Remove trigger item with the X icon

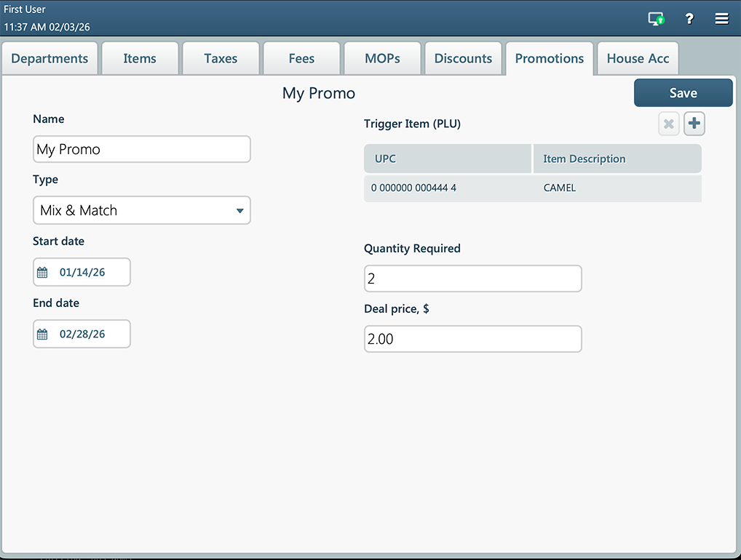[x=669, y=124]
